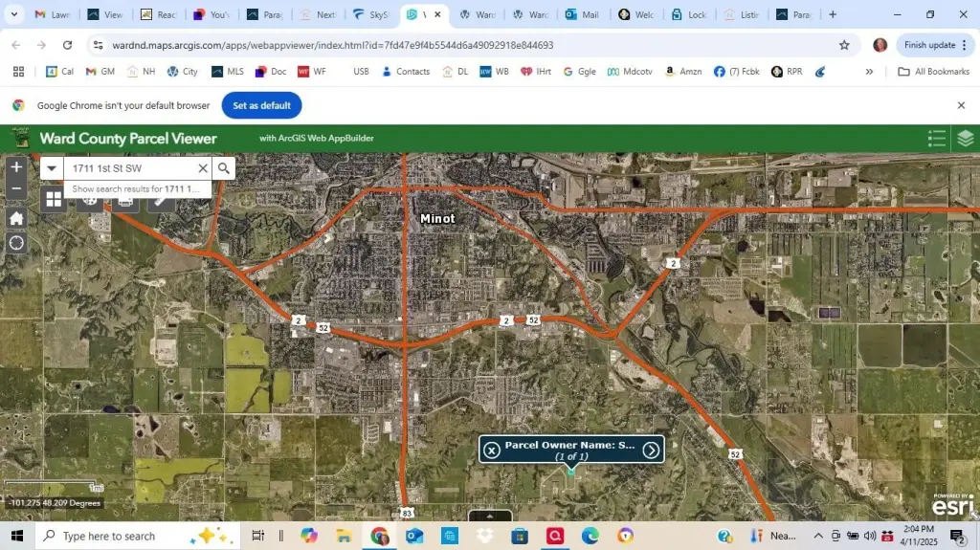Zoom in on the parcel map
The height and width of the screenshot is (550, 980).
click(16, 167)
